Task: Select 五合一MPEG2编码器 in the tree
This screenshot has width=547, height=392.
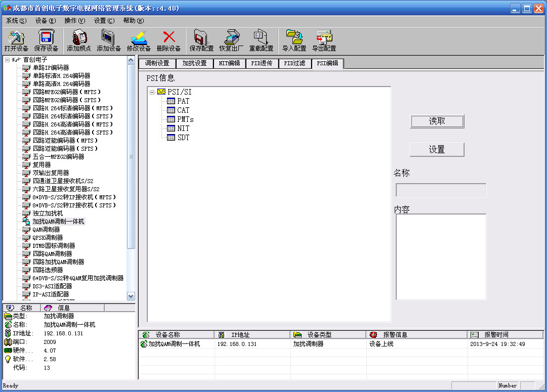Action: (x=58, y=157)
